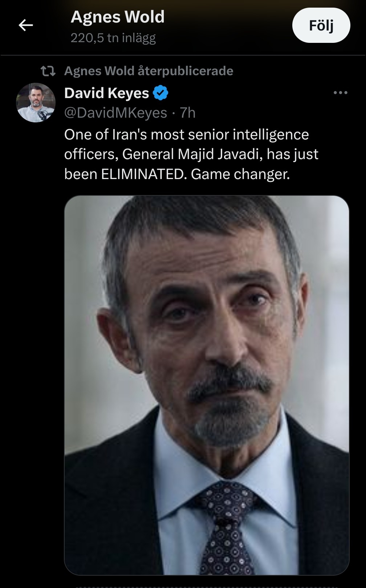Go back using the left arrow
Viewport: 366px width, 588px height.
(26, 25)
